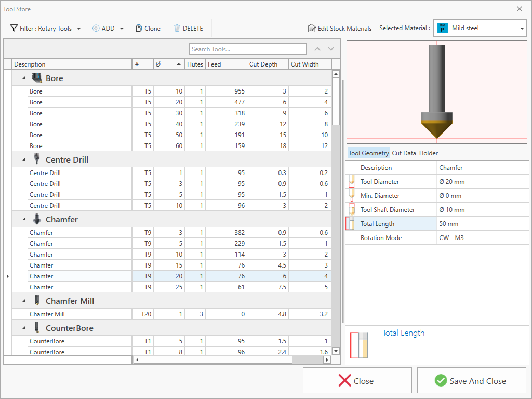The height and width of the screenshot is (399, 532).
Task: Click the Centre Drill group icon
Action: 36,159
